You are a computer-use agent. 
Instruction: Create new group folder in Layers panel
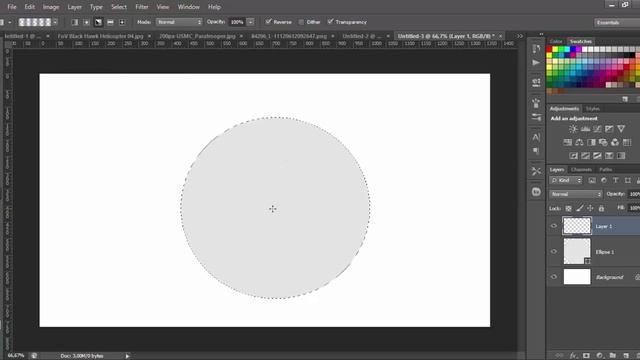point(612,356)
